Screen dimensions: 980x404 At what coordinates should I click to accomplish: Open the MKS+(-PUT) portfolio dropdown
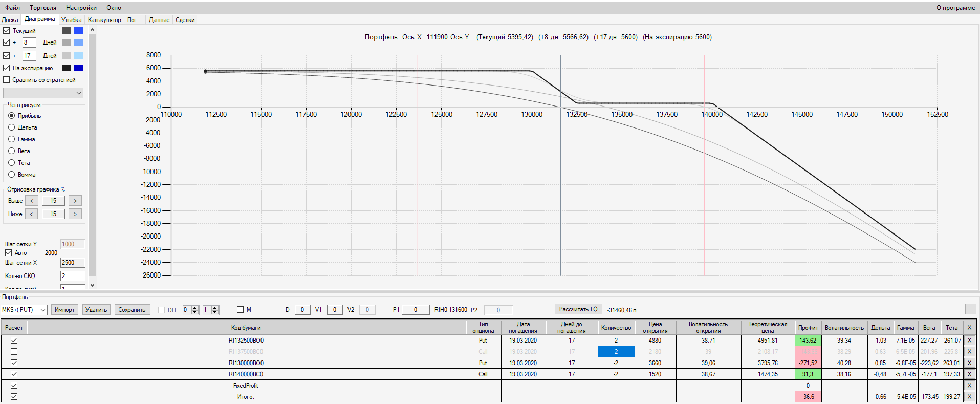pyautogui.click(x=24, y=310)
